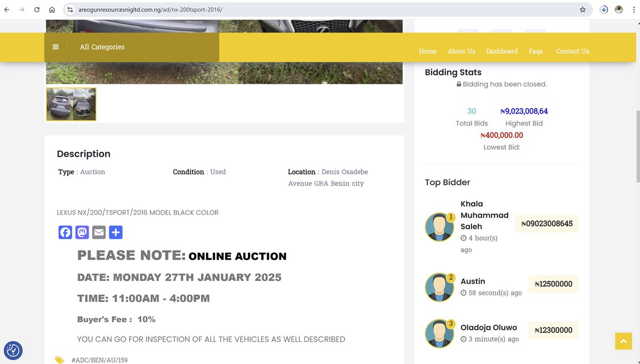Click the LEXUS NX/200/TSPORT/2016 description text
Screen dimensions: 640x364
138,213
